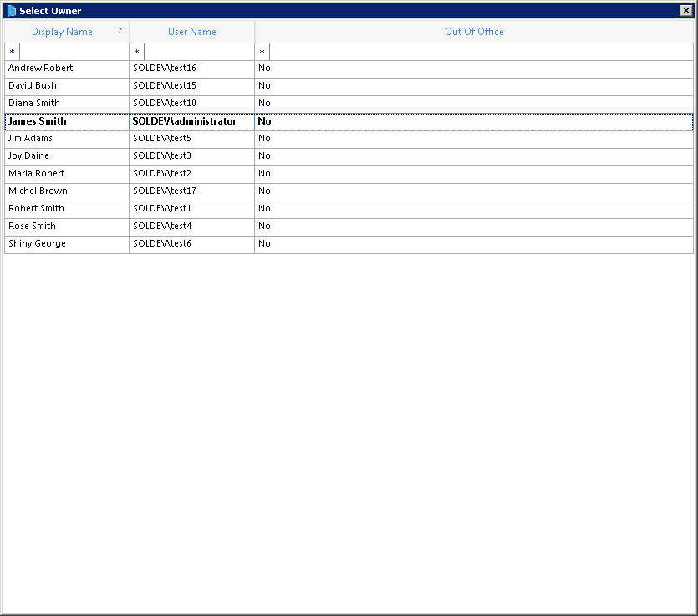The height and width of the screenshot is (616, 698).
Task: Click Out Of Office value for Andrew Robert
Action: [x=264, y=68]
